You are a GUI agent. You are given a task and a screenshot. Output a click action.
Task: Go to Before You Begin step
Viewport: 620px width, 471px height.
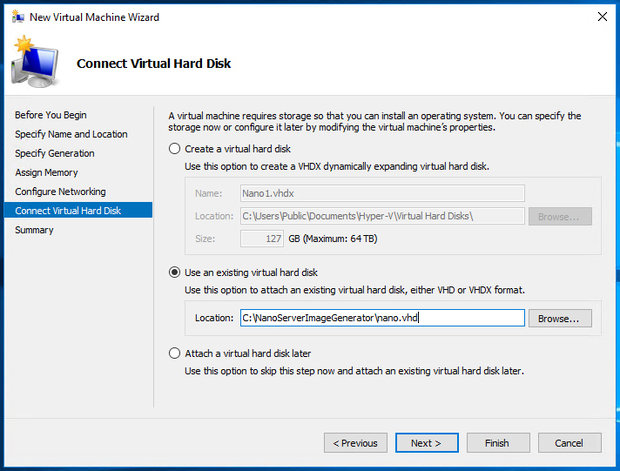pyautogui.click(x=51, y=115)
